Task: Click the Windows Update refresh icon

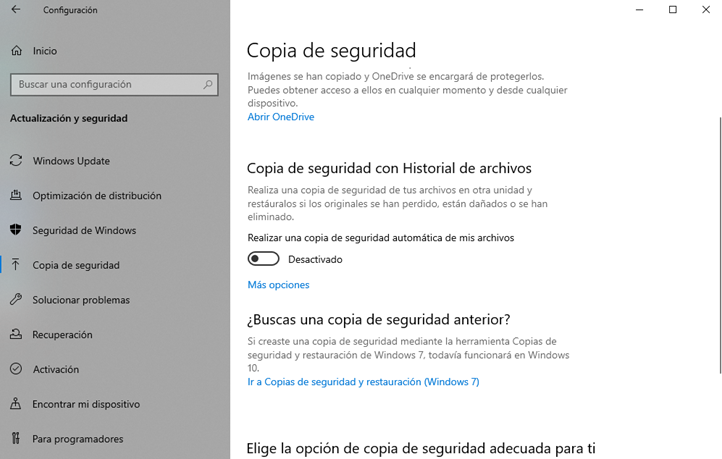Action: click(x=16, y=161)
